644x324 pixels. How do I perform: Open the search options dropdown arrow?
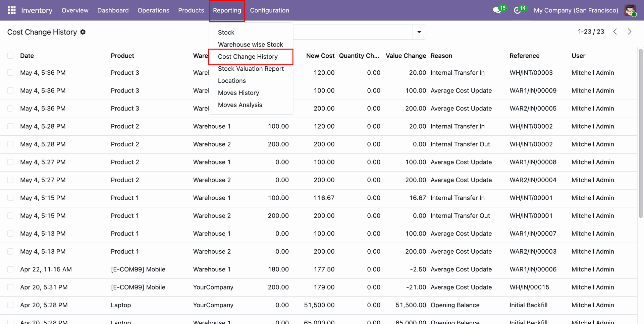(419, 32)
